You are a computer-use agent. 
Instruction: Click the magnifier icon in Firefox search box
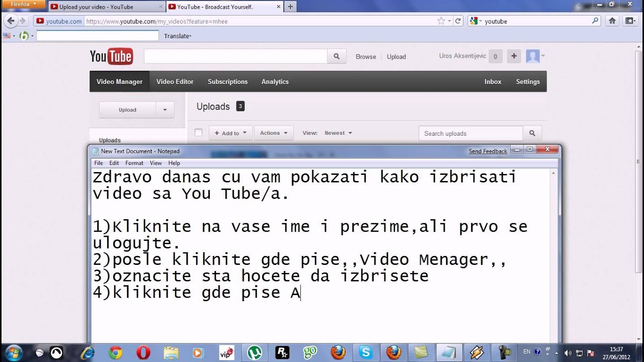click(595, 21)
